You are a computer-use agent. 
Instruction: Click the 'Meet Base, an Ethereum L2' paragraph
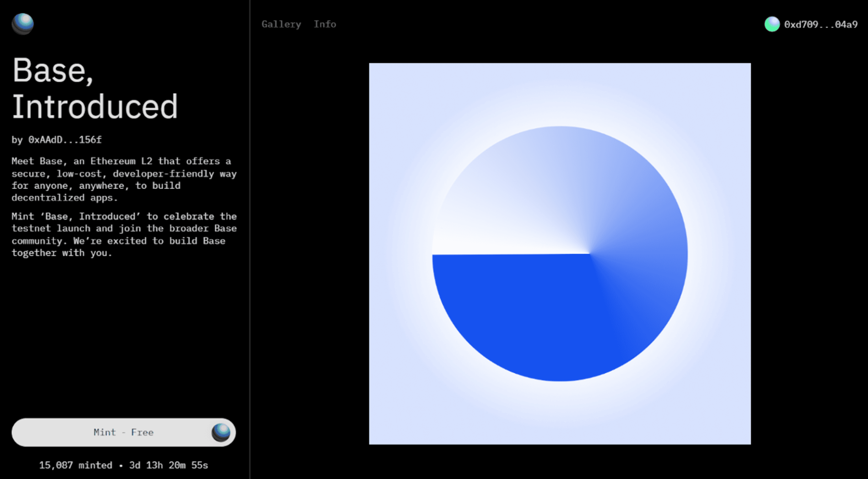pos(124,180)
